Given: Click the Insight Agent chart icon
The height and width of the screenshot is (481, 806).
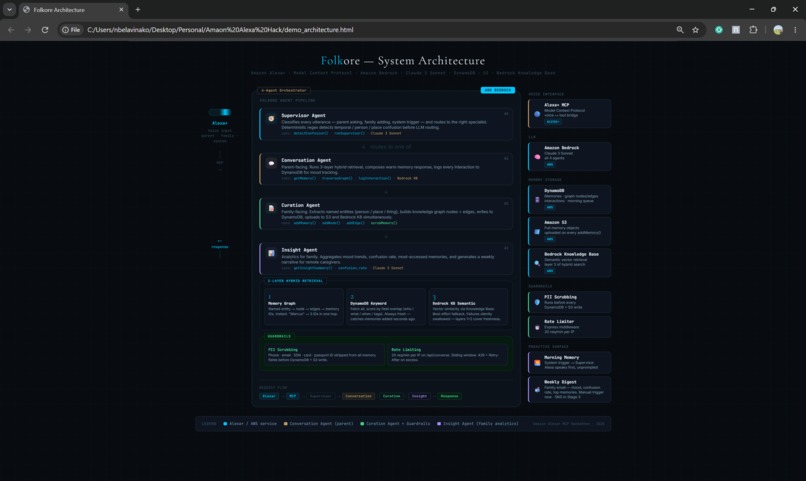Looking at the screenshot, I should point(271,253).
